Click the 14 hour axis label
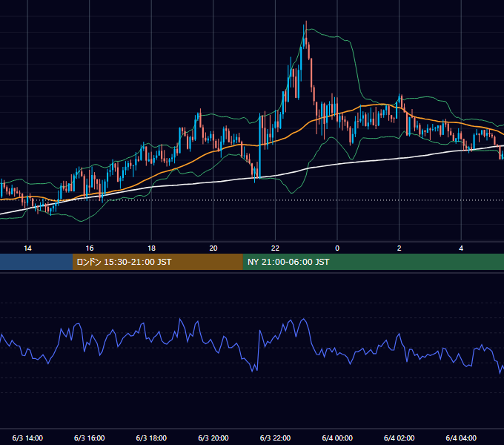 click(x=27, y=248)
